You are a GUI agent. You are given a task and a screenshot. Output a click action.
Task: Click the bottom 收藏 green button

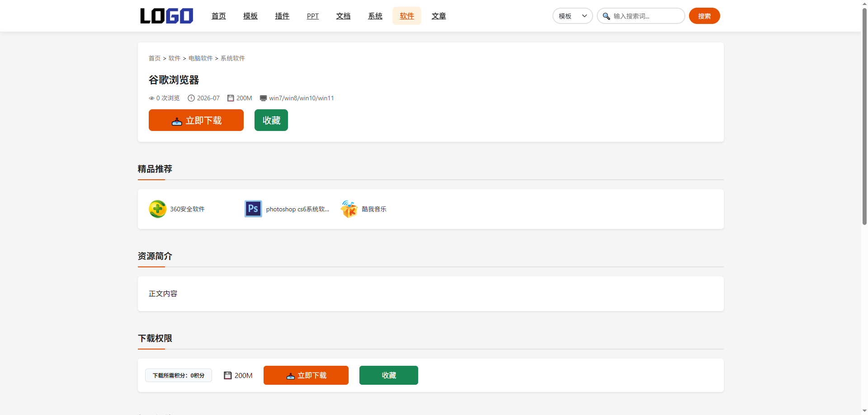(x=389, y=375)
